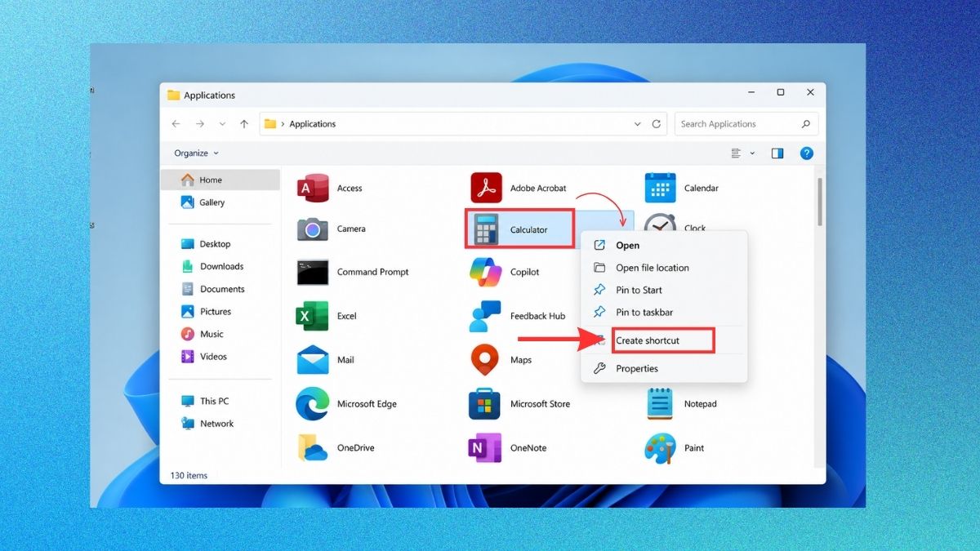This screenshot has width=980, height=551.
Task: Select the OneDrive app icon
Action: pyautogui.click(x=313, y=448)
